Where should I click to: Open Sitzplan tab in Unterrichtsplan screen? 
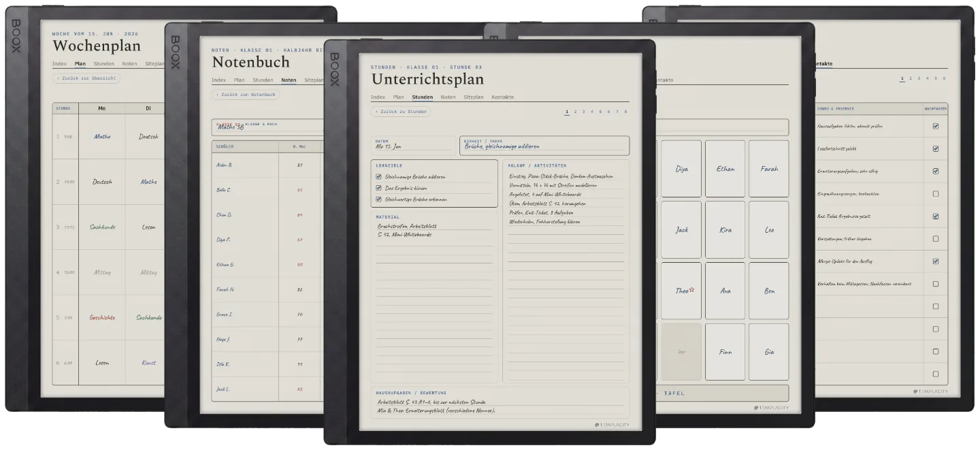point(473,97)
